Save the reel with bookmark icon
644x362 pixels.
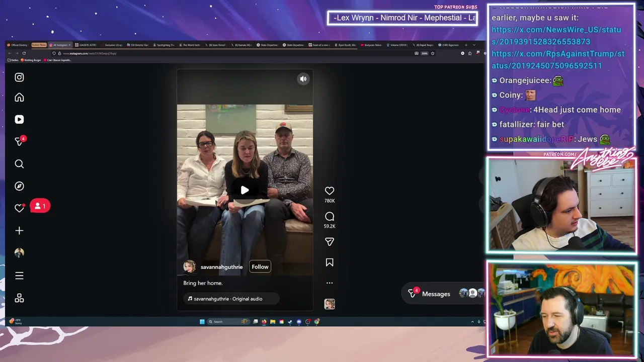[330, 262]
